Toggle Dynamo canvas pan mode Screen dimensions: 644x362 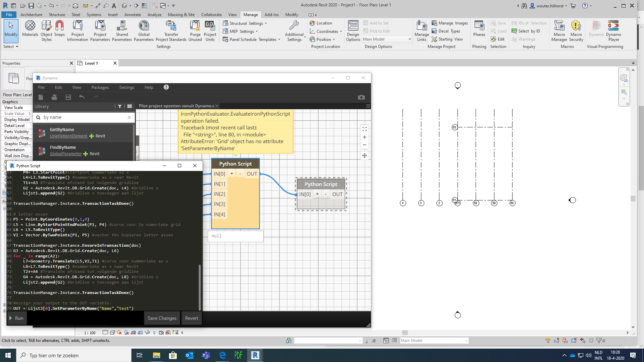point(365,156)
